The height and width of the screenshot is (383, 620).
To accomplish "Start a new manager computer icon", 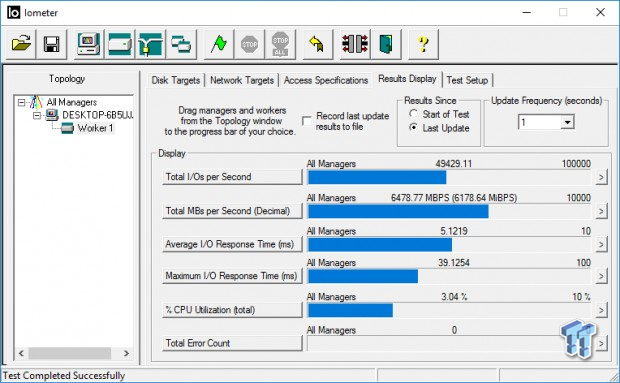I will pos(89,44).
